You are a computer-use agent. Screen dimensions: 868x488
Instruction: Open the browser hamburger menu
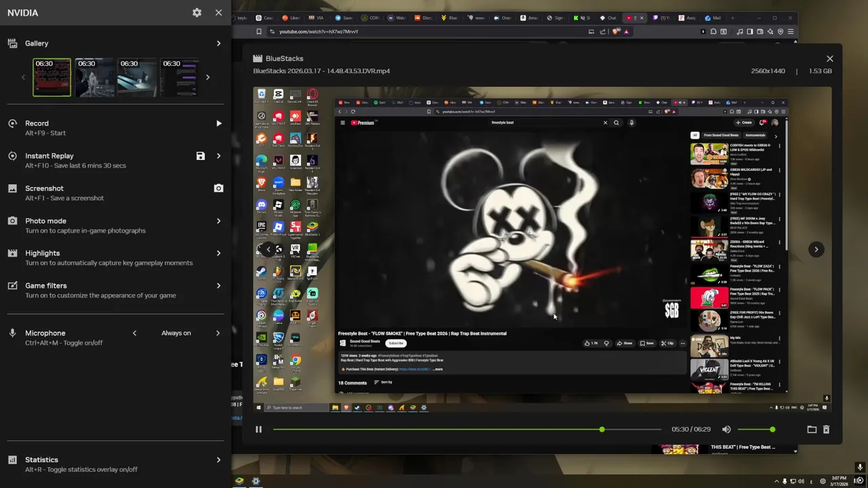791,31
